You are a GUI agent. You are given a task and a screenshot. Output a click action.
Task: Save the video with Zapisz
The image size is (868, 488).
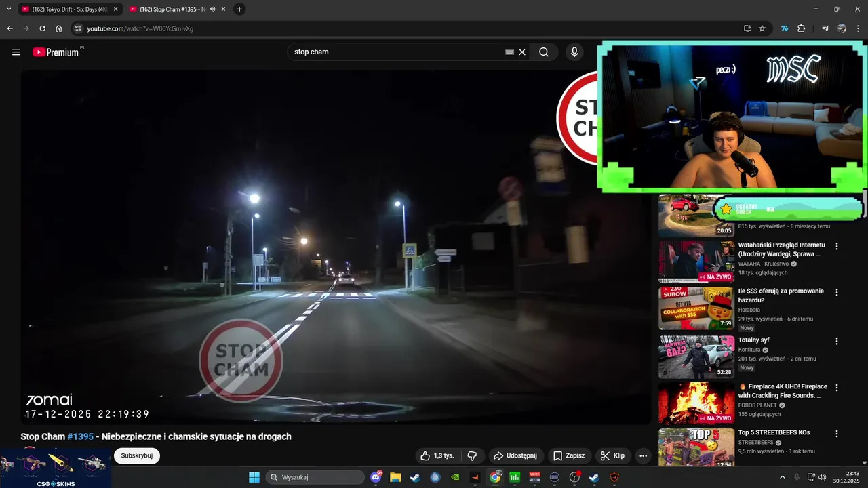(x=569, y=455)
